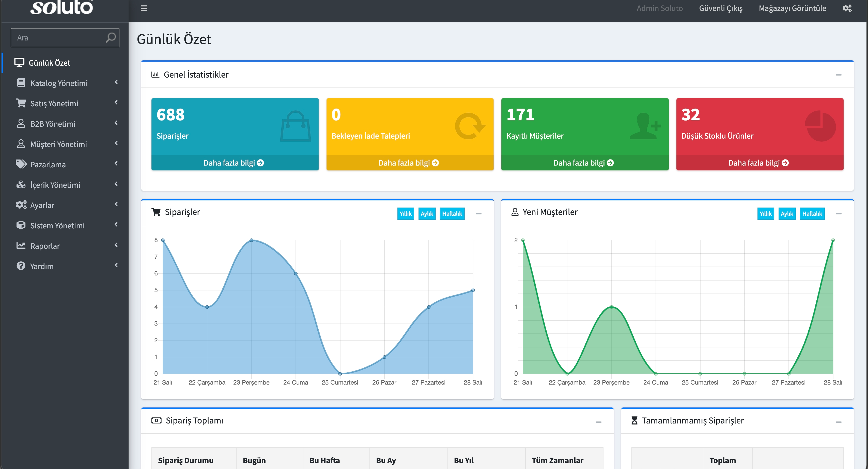Show weekly Yeni Müşteriler with Haftalık

812,213
